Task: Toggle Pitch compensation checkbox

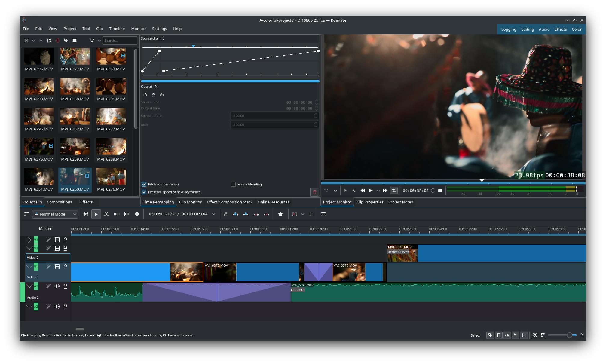Action: pyautogui.click(x=144, y=184)
